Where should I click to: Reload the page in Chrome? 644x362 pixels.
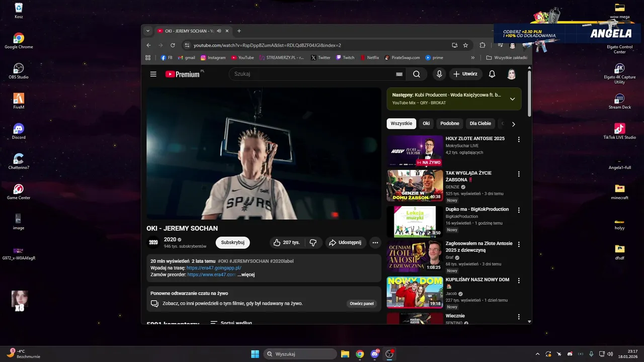pyautogui.click(x=173, y=45)
